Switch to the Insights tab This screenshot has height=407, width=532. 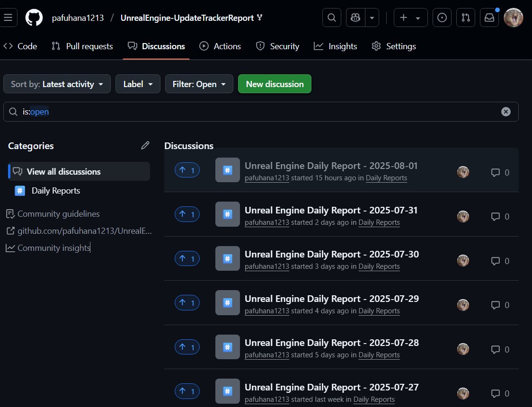[x=336, y=46]
